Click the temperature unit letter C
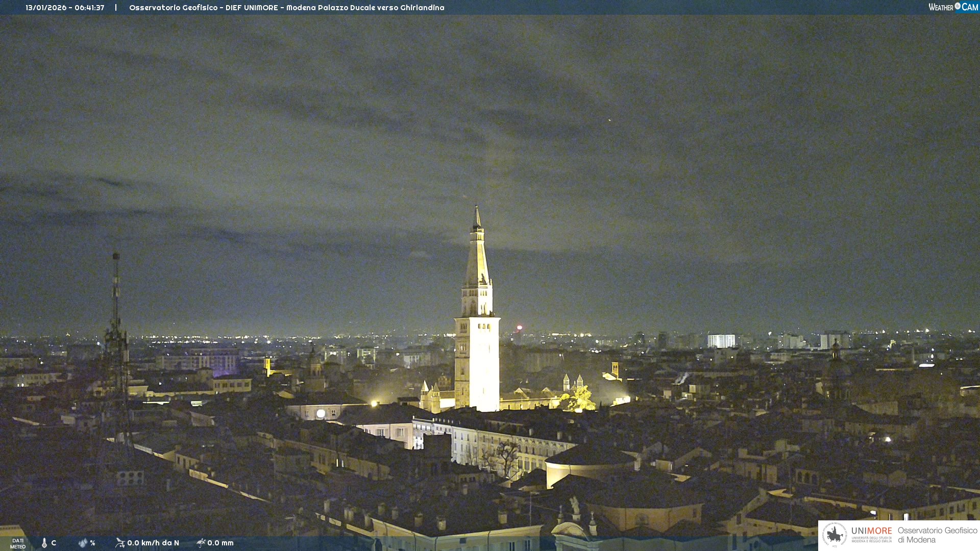This screenshot has height=551, width=980. 54,543
